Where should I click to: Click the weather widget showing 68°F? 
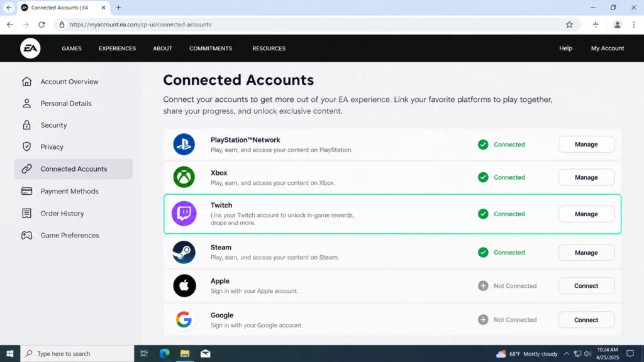click(x=527, y=353)
